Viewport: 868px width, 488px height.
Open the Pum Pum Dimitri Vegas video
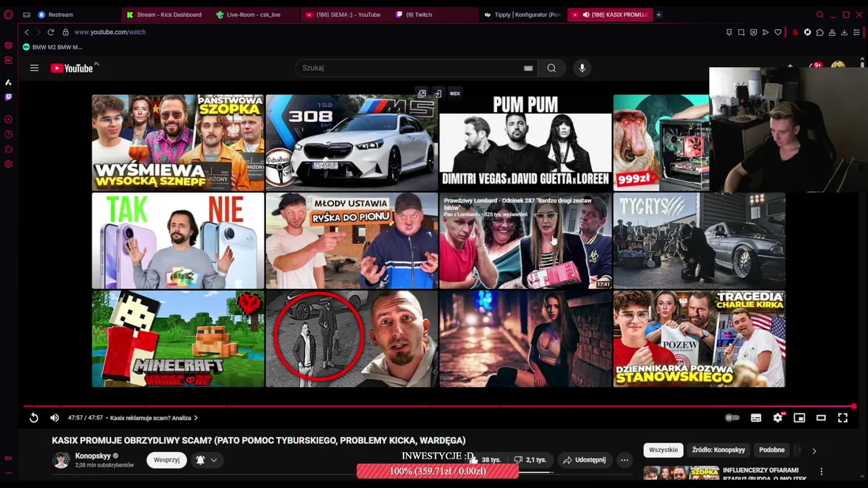(x=525, y=142)
